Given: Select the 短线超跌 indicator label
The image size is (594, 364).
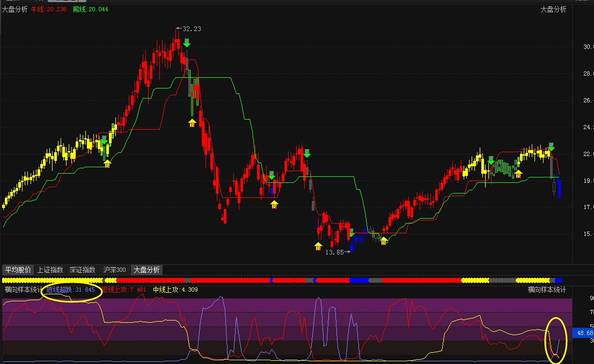Looking at the screenshot, I should pos(70,290).
